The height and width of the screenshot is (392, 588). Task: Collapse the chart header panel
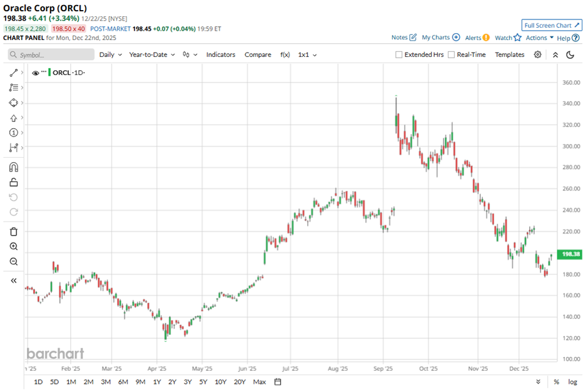(x=555, y=55)
